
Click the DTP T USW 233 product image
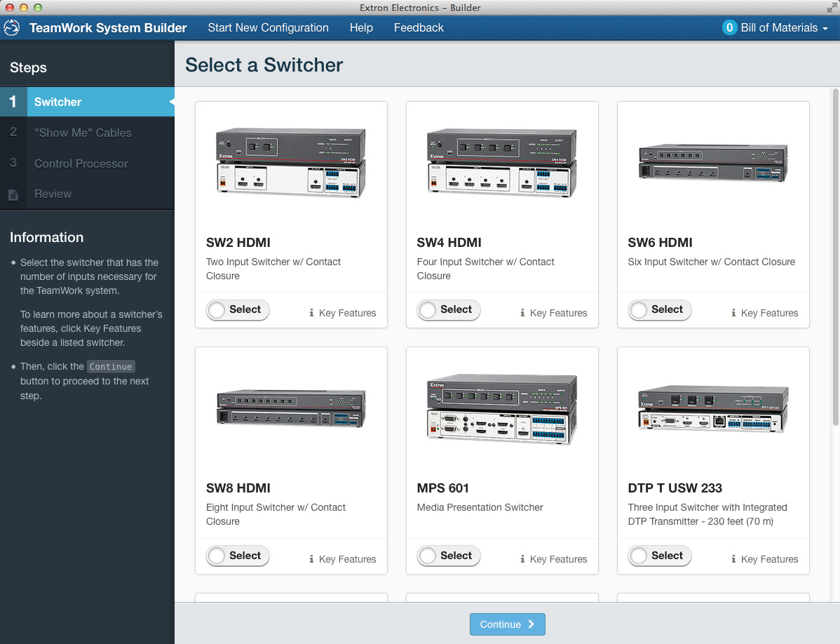(713, 409)
